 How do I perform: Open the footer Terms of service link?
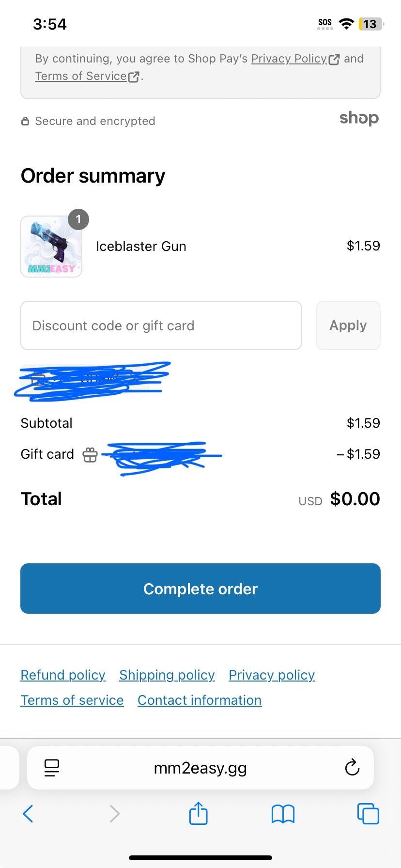tap(72, 700)
